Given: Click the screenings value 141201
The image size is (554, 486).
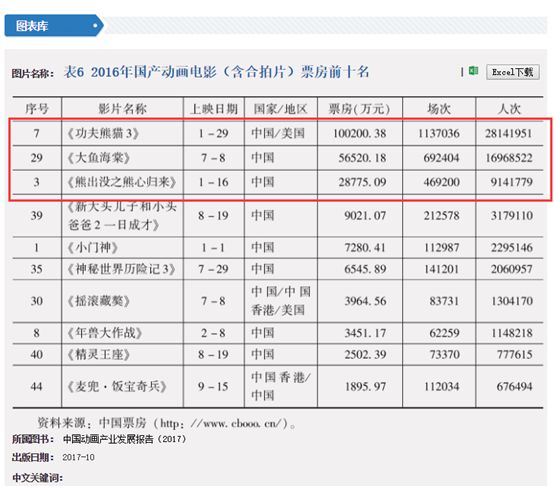Looking at the screenshot, I should tap(442, 269).
